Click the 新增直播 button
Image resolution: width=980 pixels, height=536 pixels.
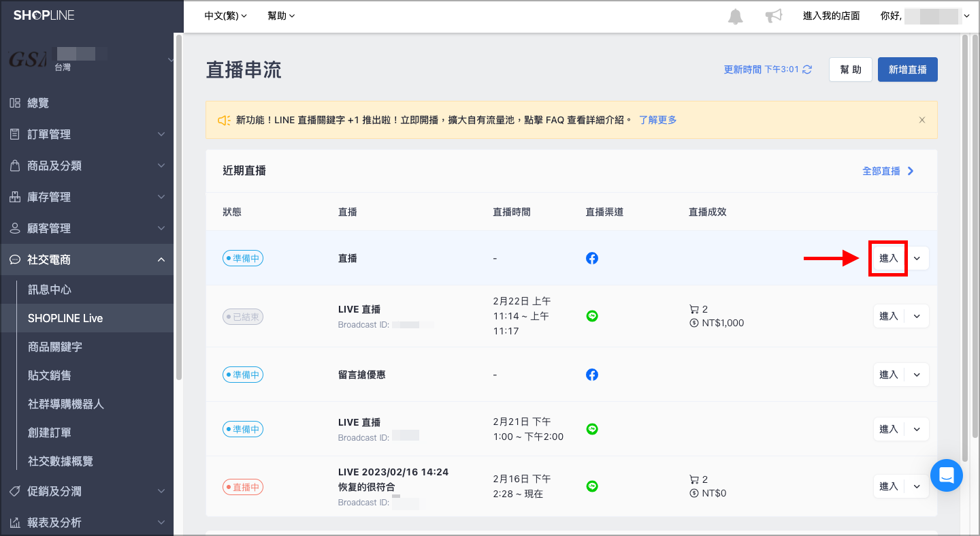[x=908, y=69]
